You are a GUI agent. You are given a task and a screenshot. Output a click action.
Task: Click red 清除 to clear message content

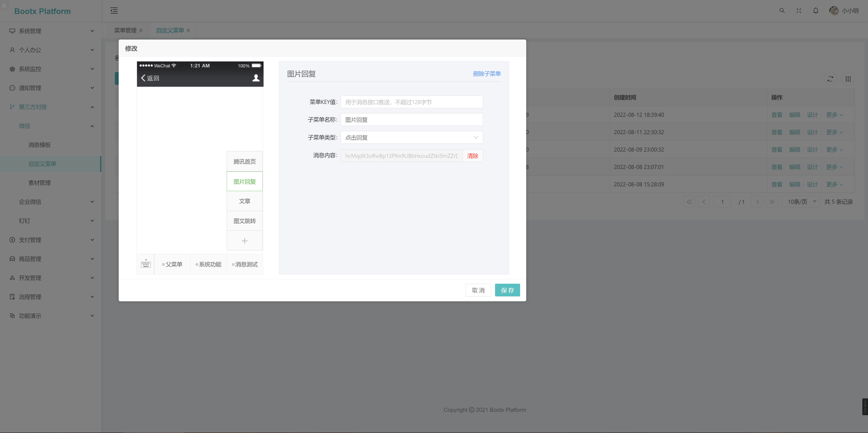tap(472, 156)
